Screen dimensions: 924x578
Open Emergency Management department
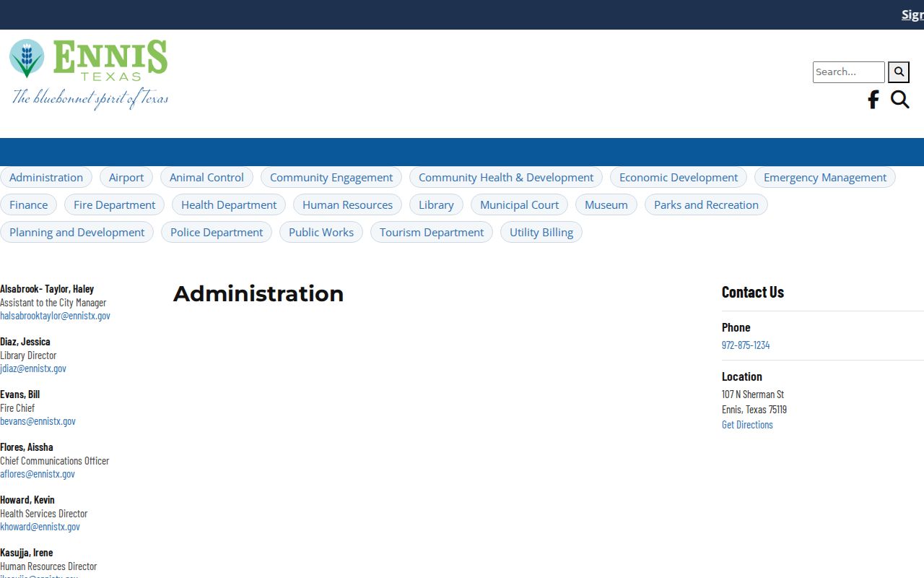click(x=825, y=178)
